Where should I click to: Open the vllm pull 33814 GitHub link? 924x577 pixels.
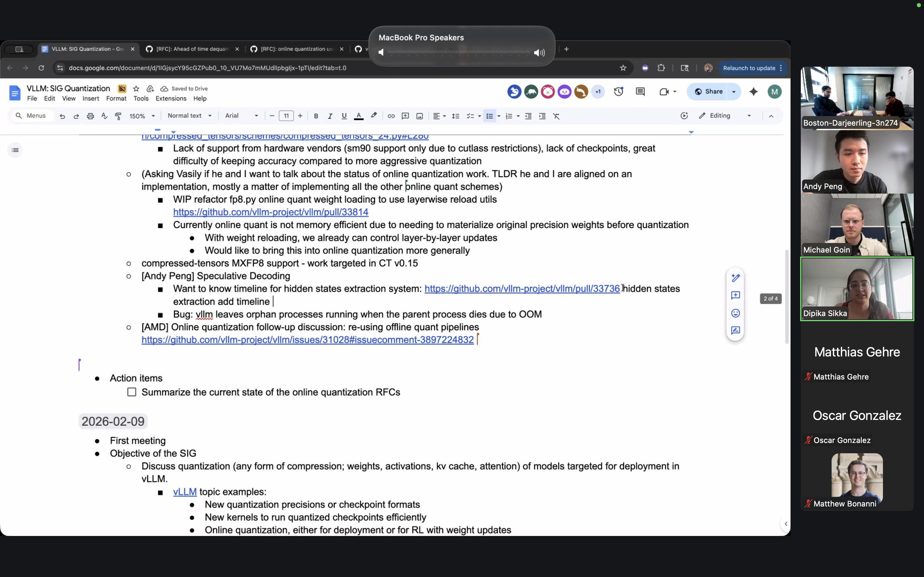click(270, 212)
